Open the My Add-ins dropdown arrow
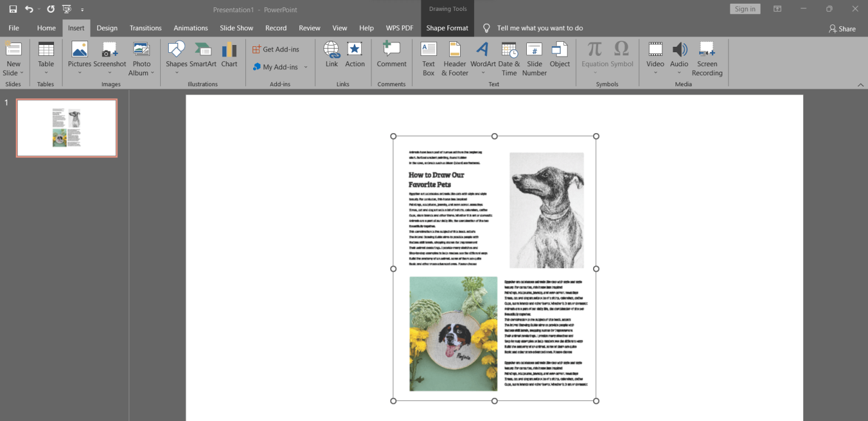This screenshot has height=421, width=868. click(306, 67)
